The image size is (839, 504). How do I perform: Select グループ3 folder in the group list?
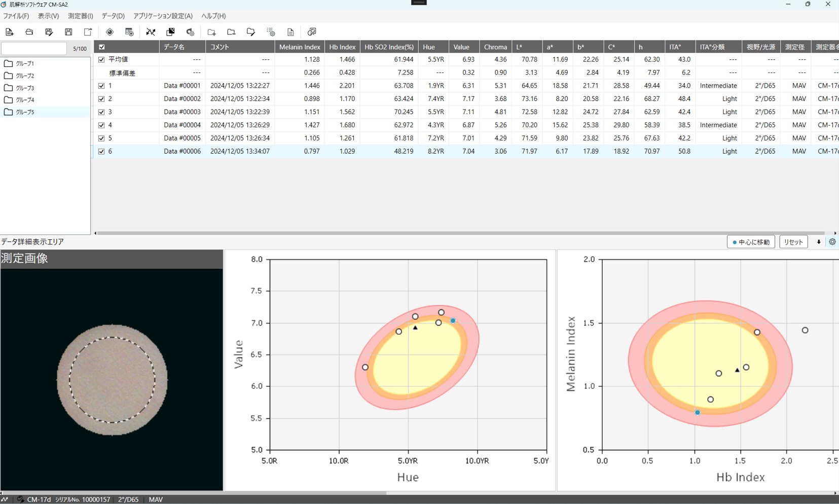pos(25,88)
